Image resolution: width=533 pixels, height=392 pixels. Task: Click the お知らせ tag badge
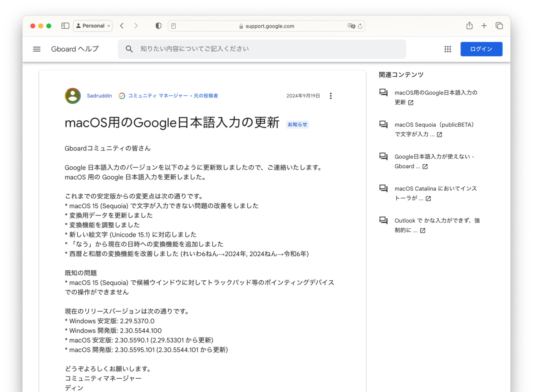point(297,124)
